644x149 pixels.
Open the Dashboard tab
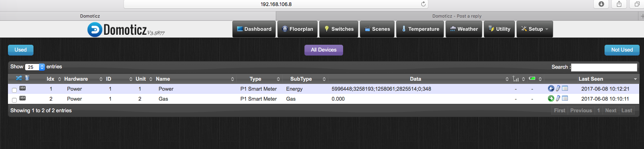(254, 29)
